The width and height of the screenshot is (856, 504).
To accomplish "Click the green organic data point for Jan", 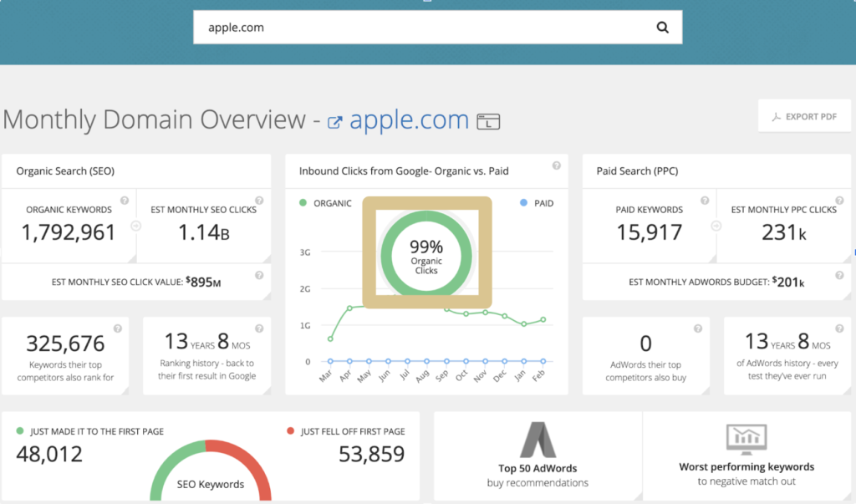I will click(x=524, y=323).
